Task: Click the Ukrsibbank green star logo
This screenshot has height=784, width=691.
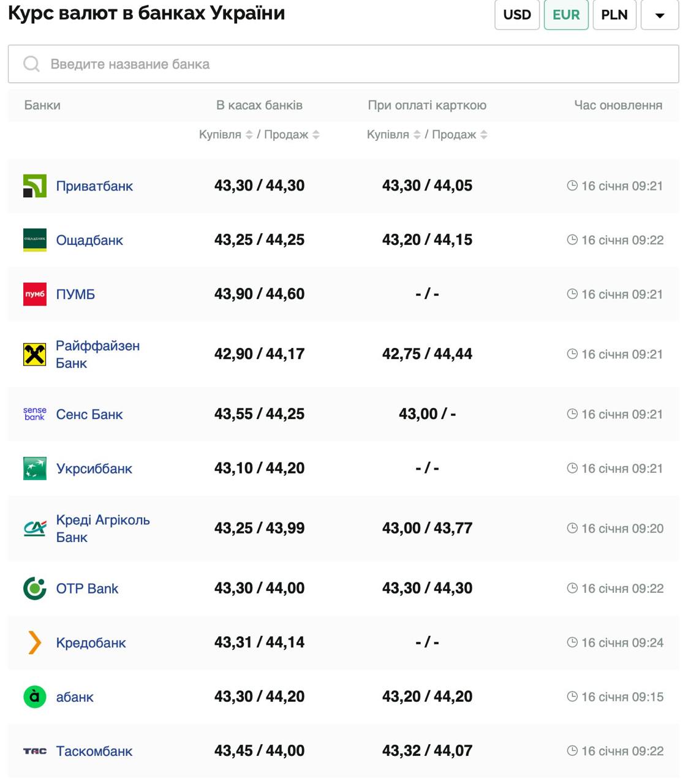Action: (x=35, y=469)
